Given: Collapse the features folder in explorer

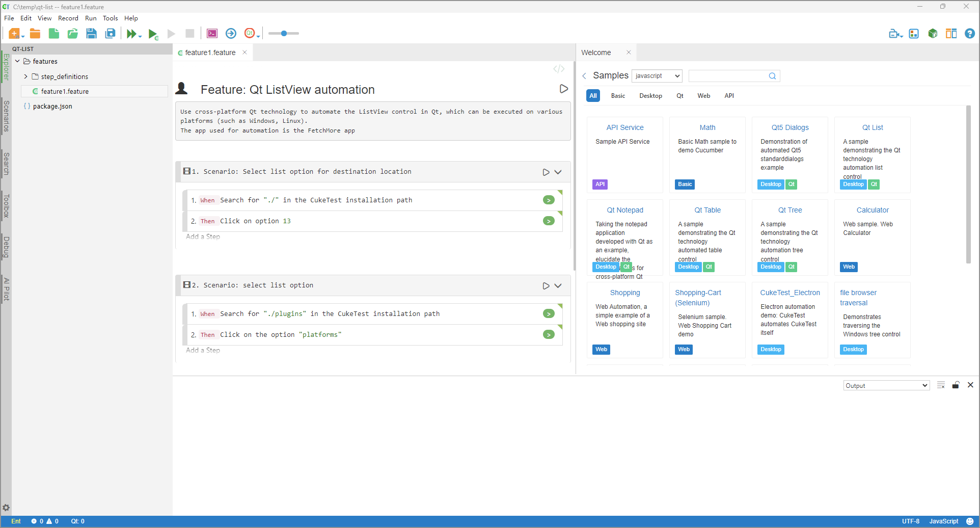Looking at the screenshot, I should coord(18,61).
